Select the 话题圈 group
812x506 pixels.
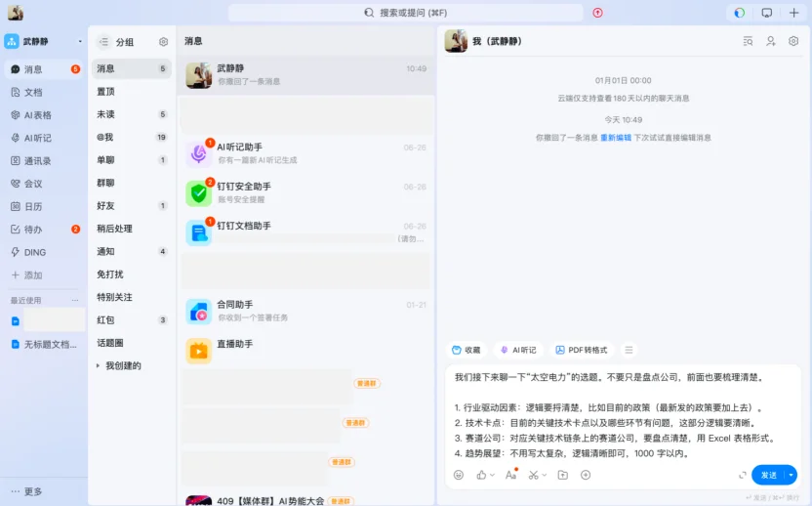132,342
